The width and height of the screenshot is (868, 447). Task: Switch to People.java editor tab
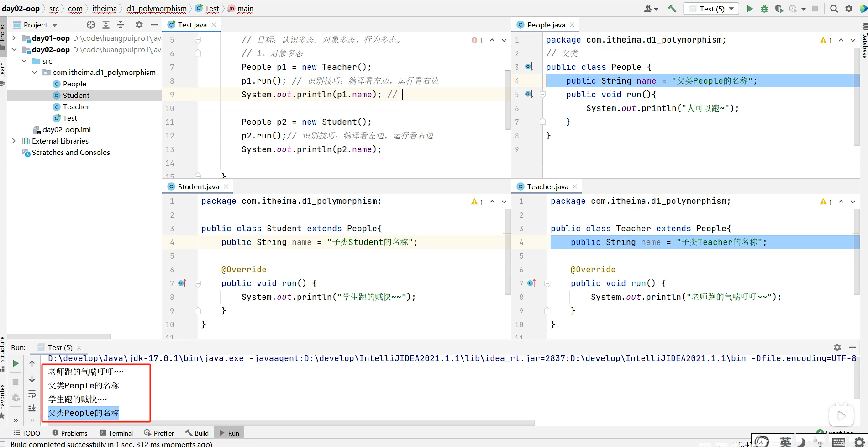click(546, 25)
